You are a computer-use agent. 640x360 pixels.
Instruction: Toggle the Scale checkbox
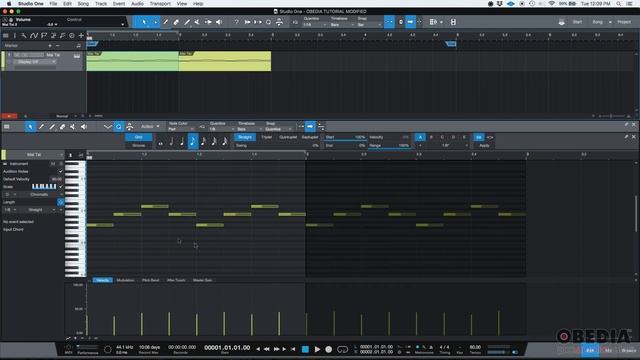click(61, 187)
